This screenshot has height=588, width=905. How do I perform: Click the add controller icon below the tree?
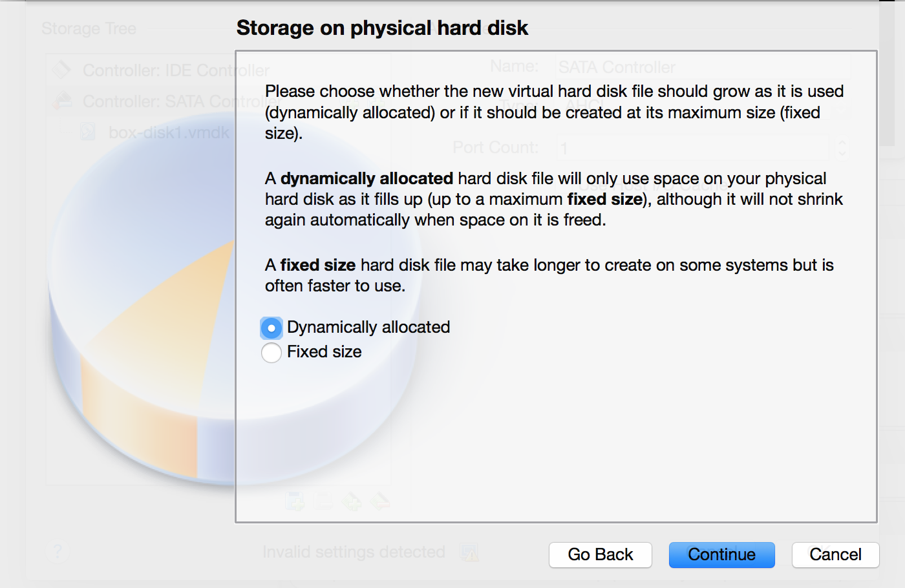(x=295, y=501)
